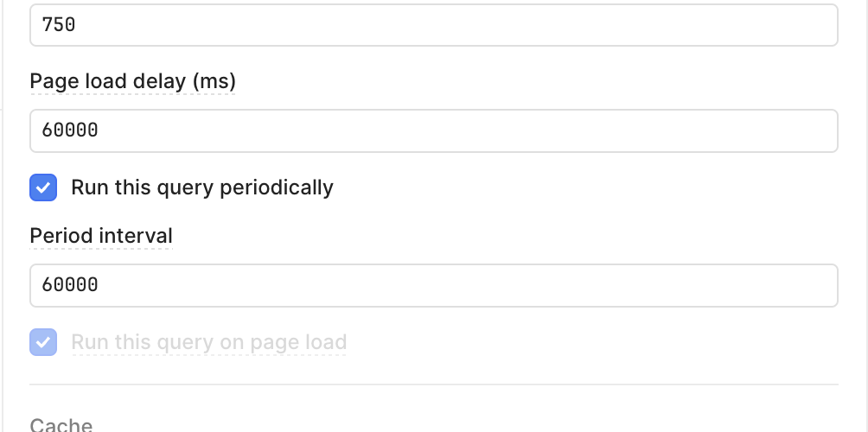
Task: Click the "Run this query periodically" label text
Action: (x=201, y=187)
